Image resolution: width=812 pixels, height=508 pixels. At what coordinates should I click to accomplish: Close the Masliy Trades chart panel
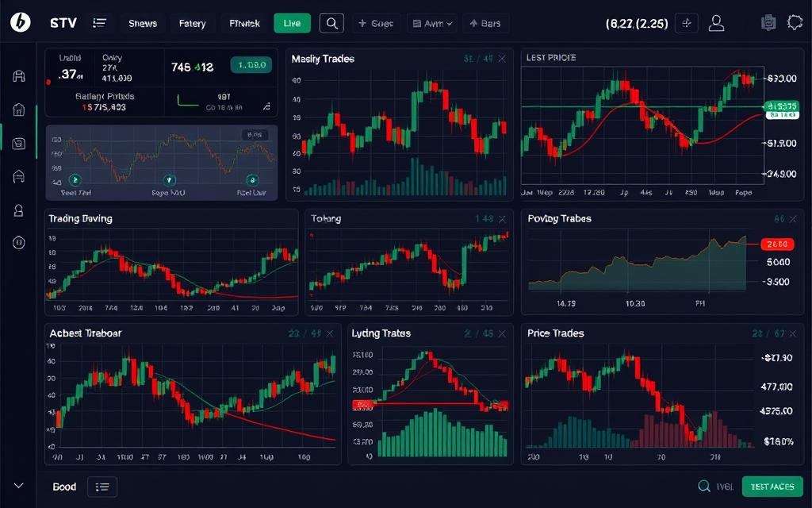[502, 60]
